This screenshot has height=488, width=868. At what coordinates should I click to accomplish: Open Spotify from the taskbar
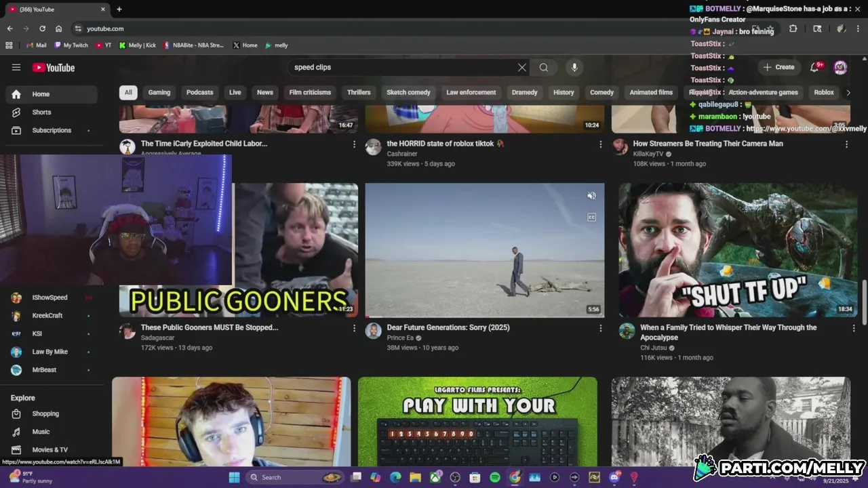click(495, 477)
